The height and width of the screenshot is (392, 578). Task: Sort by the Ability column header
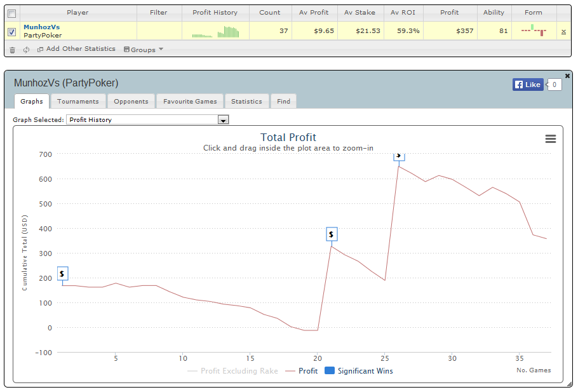point(494,13)
